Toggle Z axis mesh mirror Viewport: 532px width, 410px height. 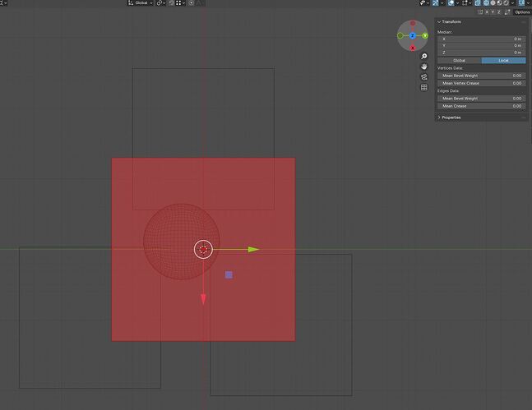tap(499, 12)
